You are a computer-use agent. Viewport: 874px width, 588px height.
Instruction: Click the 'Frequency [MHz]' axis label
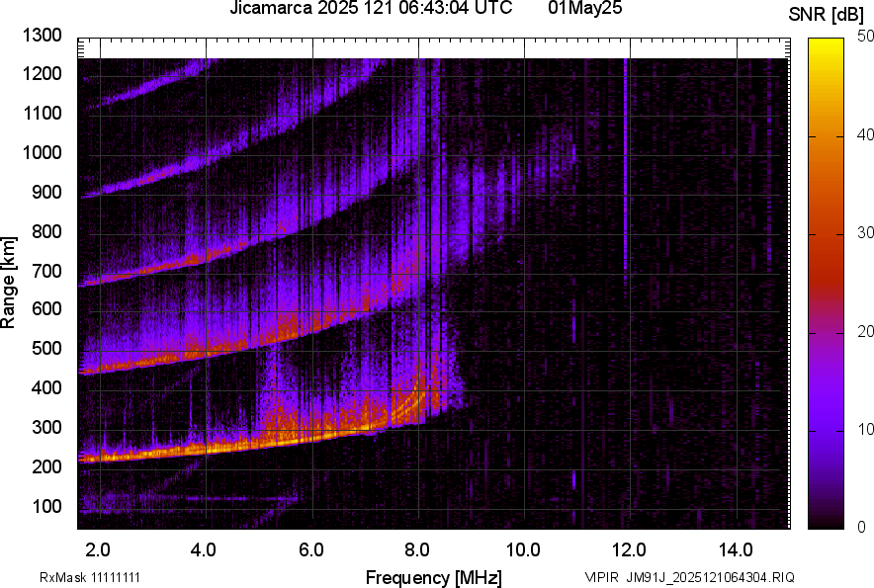point(434,577)
